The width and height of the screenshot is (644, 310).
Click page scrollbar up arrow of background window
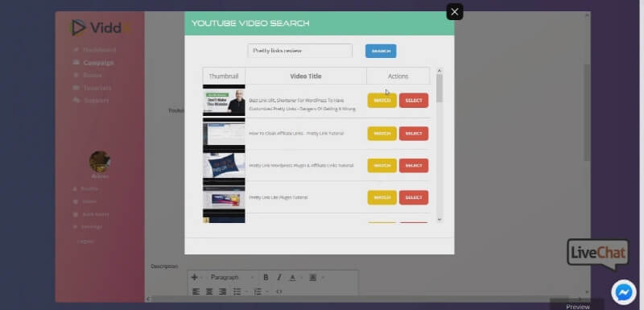point(587,15)
